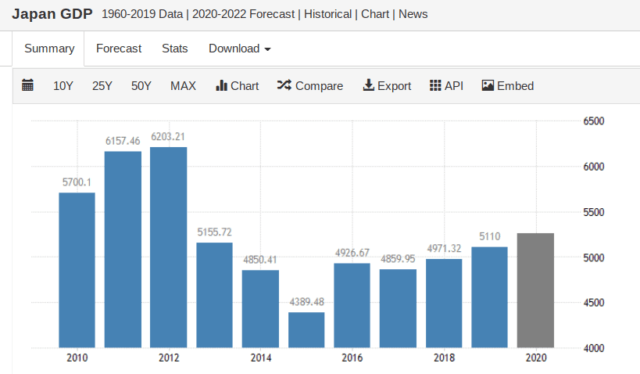The image size is (640, 374).
Task: Click the 2010 x-axis label
Action: coord(77,358)
